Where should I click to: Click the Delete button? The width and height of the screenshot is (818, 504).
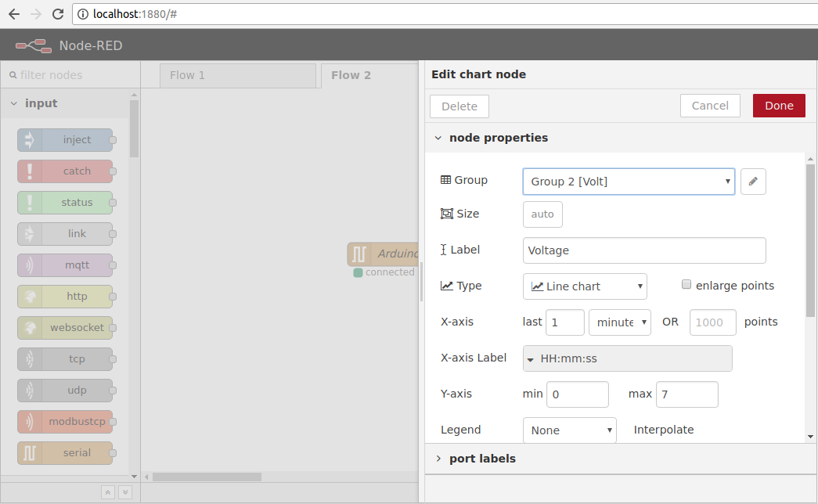click(459, 106)
